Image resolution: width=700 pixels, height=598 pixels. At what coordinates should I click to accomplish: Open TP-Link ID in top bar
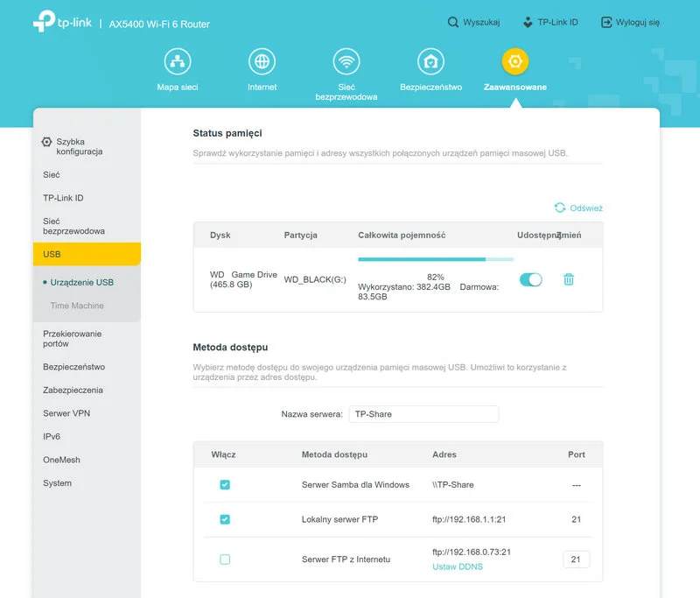point(549,23)
